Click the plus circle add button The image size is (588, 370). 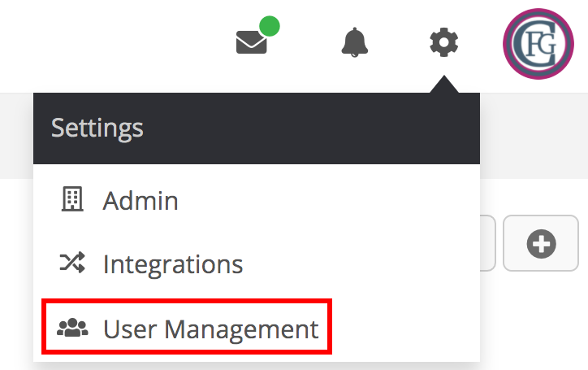pyautogui.click(x=541, y=243)
